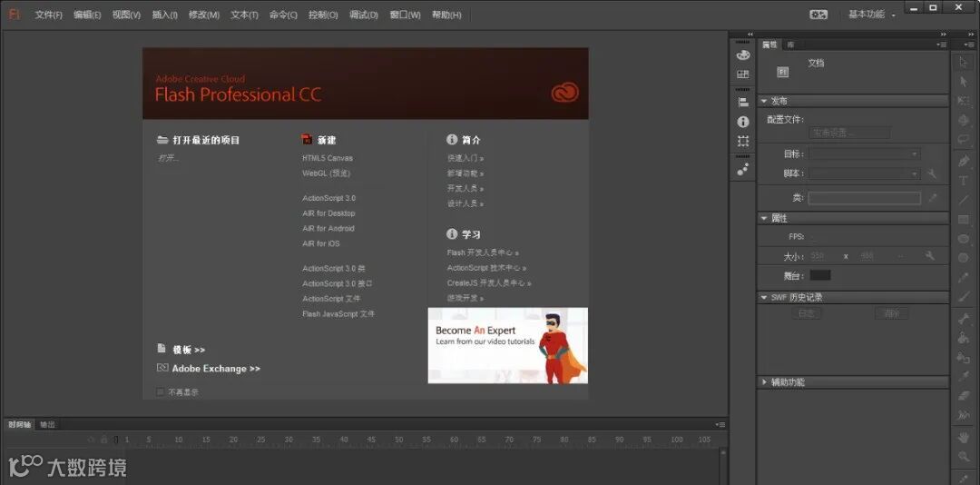Click the wrench icon beside 脚本 dropdown
980x485 pixels.
(x=932, y=174)
